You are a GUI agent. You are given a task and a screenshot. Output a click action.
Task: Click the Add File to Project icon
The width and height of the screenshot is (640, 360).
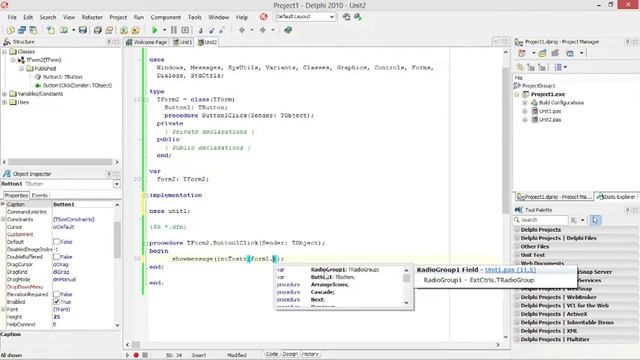124,30
